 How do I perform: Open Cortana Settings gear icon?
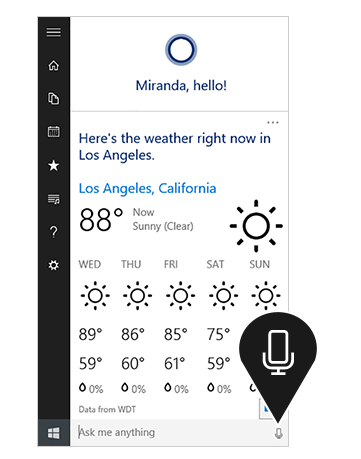[x=54, y=265]
